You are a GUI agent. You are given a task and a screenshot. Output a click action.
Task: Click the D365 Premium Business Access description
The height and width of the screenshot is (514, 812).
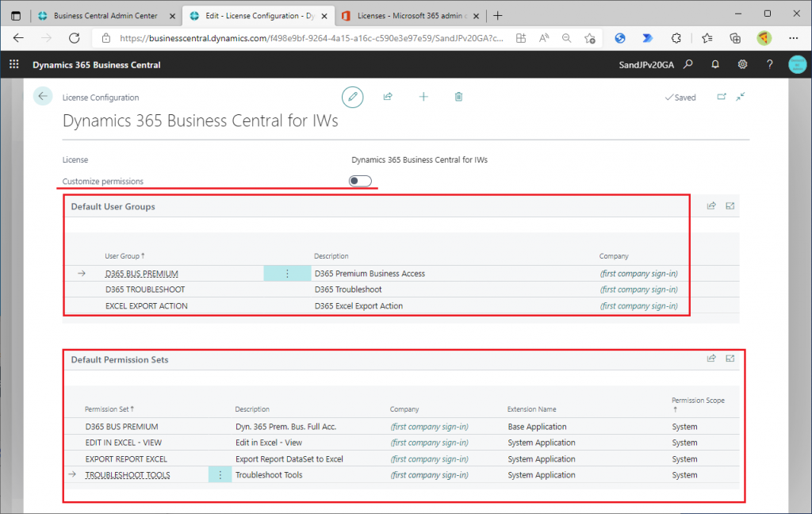pyautogui.click(x=370, y=274)
